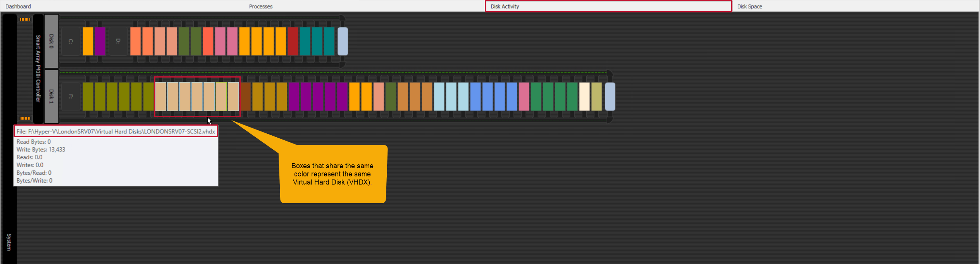980x264 pixels.
Task: Click the rounded light-blue end box on Disk 1
Action: pyautogui.click(x=610, y=97)
